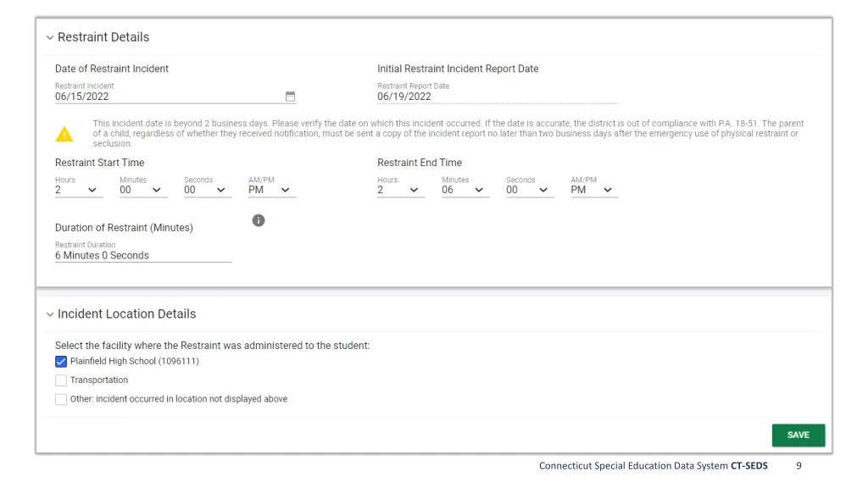This screenshot has height=488, width=868.
Task: Open the Restraint Start Time Seconds dropdown
Action: pos(208,190)
